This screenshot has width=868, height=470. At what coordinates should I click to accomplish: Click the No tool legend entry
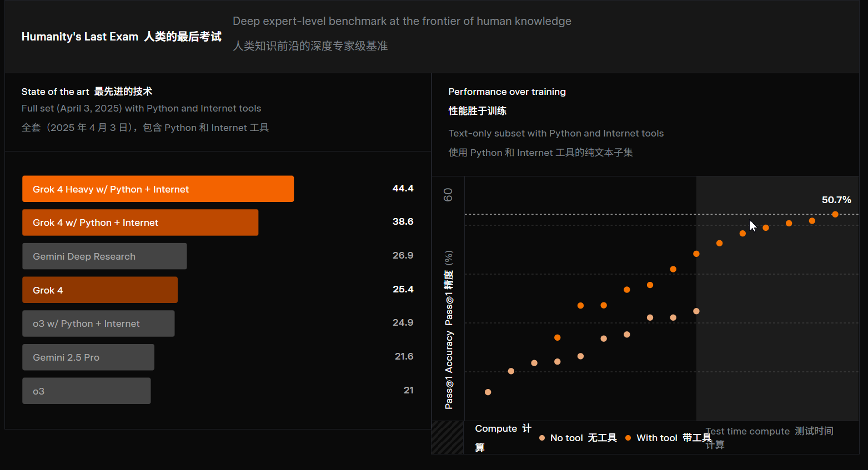578,438
